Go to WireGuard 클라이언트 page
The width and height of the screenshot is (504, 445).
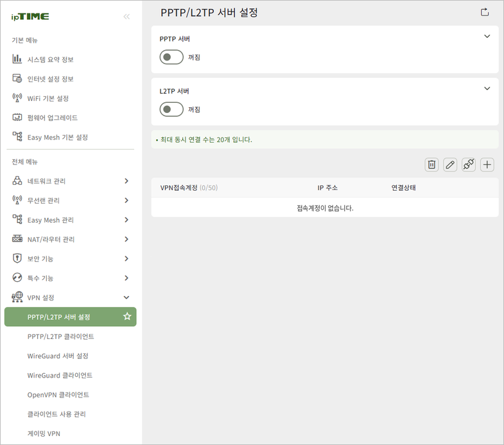pos(60,375)
